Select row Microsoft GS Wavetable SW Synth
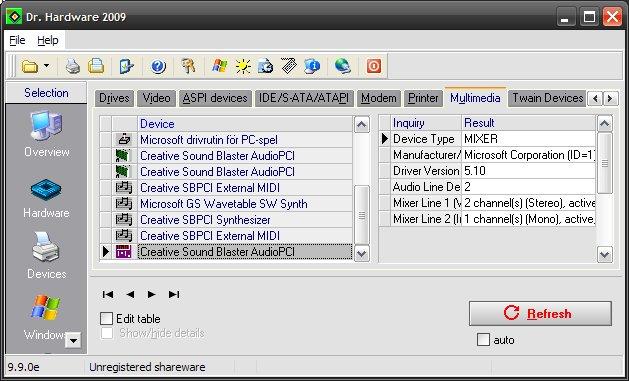The image size is (629, 381). click(x=246, y=204)
